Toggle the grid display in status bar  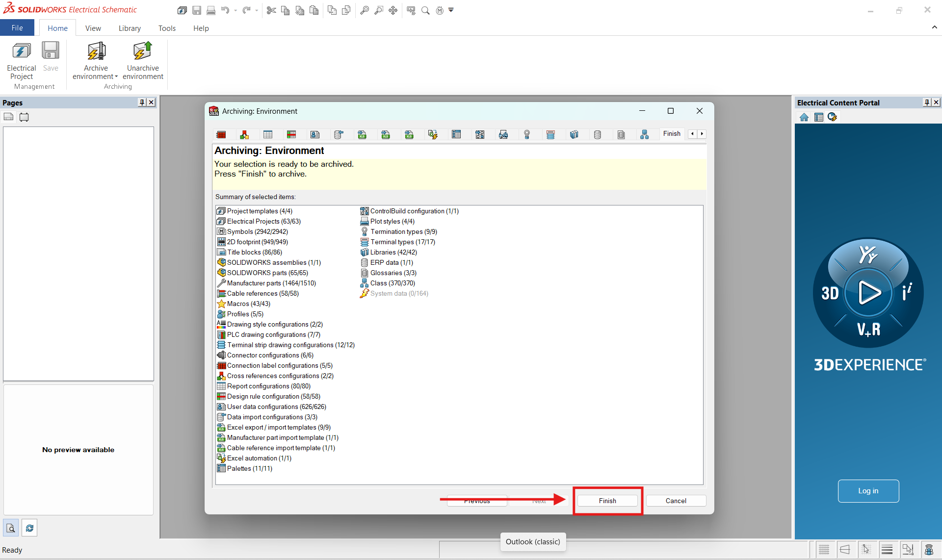tap(824, 550)
